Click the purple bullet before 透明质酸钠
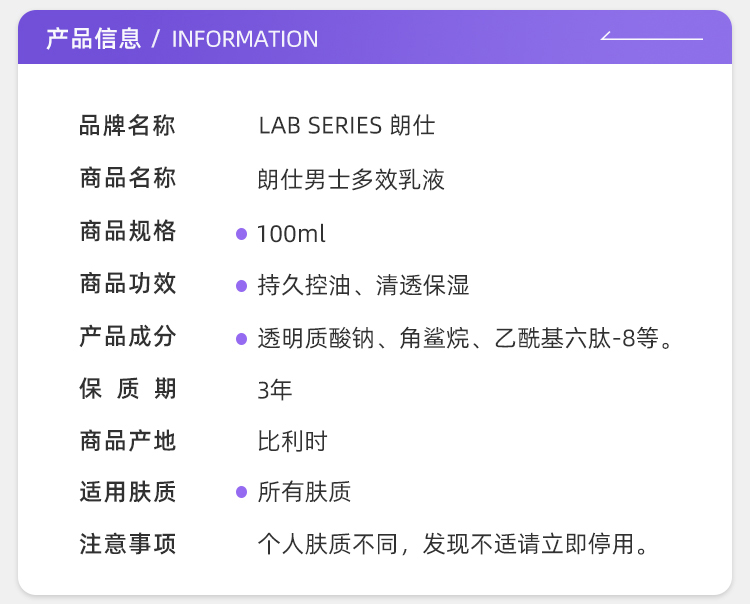The width and height of the screenshot is (750, 604). point(241,339)
